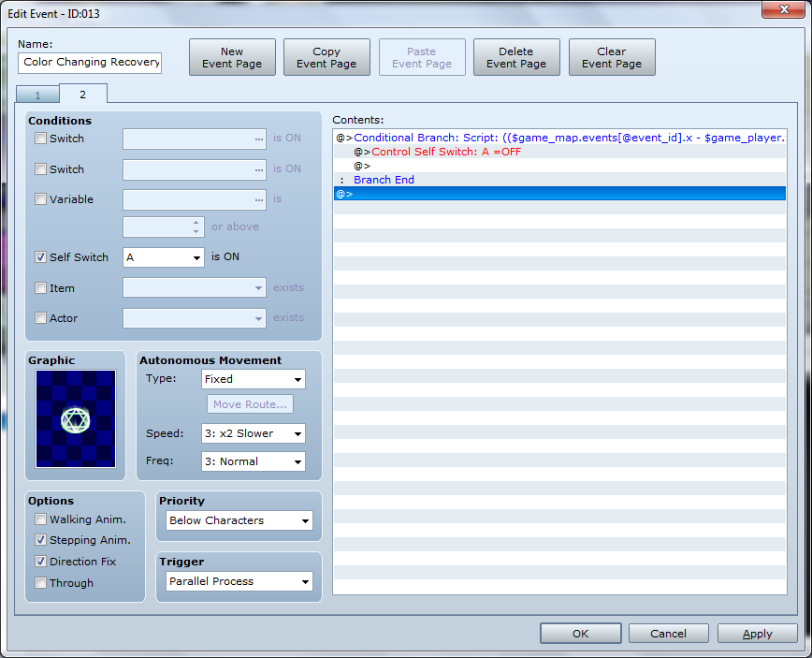Disable the Stepping Anim. option
Viewport: 812px width, 658px height.
point(40,540)
